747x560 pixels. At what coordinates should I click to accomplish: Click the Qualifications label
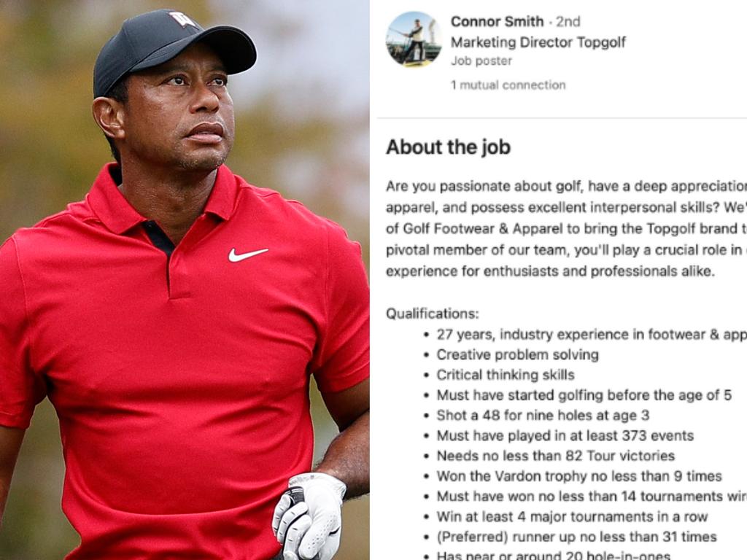[432, 314]
